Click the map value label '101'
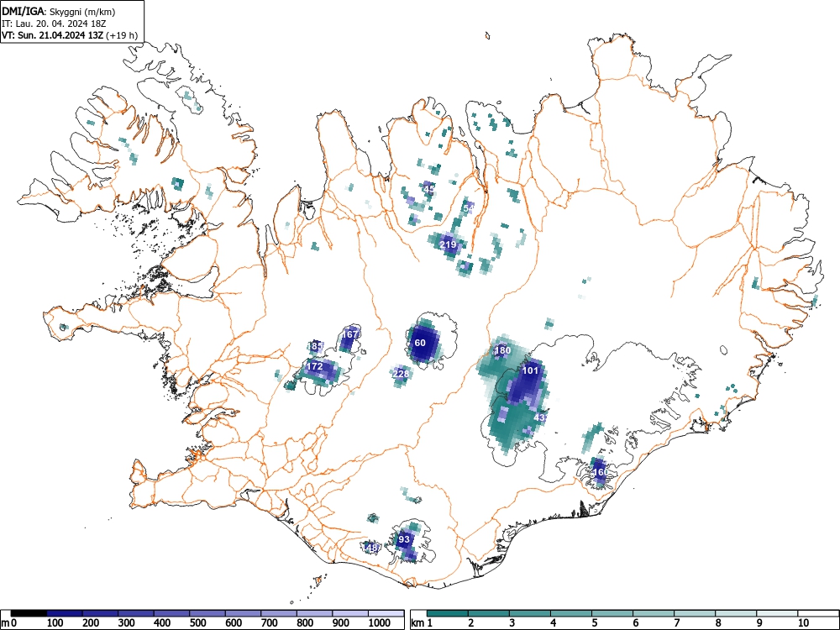This screenshot has width=840, height=630. pyautogui.click(x=530, y=370)
